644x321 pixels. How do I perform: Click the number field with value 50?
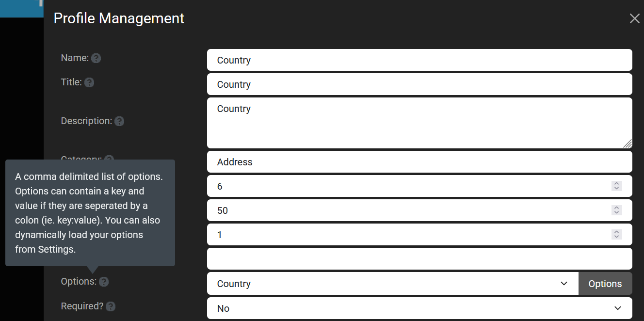click(x=407, y=210)
